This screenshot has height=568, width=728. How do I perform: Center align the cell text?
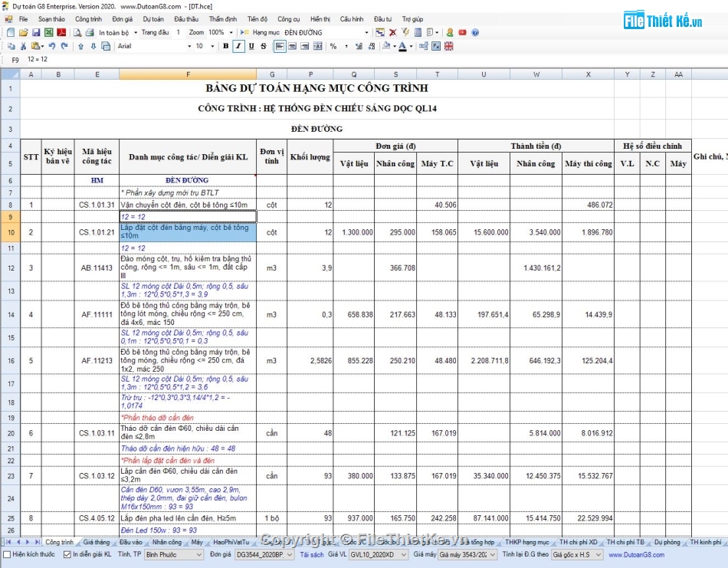pos(292,46)
